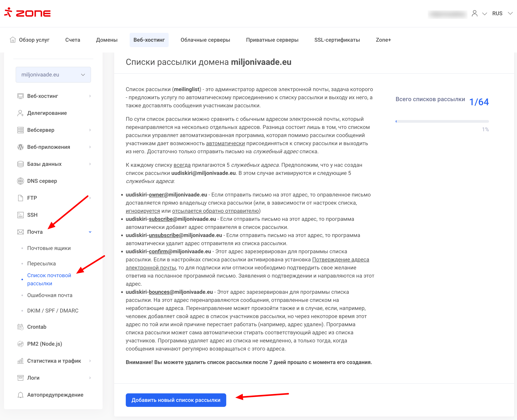The width and height of the screenshot is (517, 420).
Task: Expand Статистика и трафик submenu arrow
Action: pos(90,361)
